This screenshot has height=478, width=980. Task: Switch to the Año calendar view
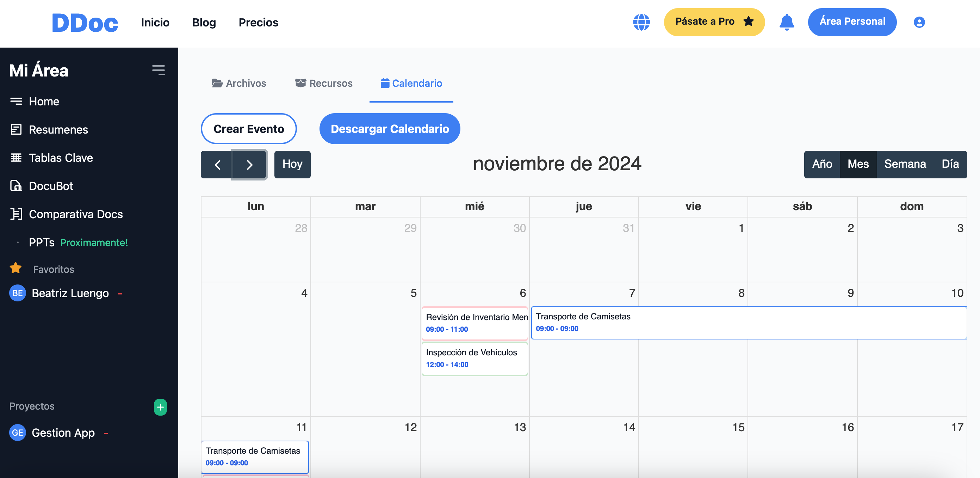click(821, 164)
